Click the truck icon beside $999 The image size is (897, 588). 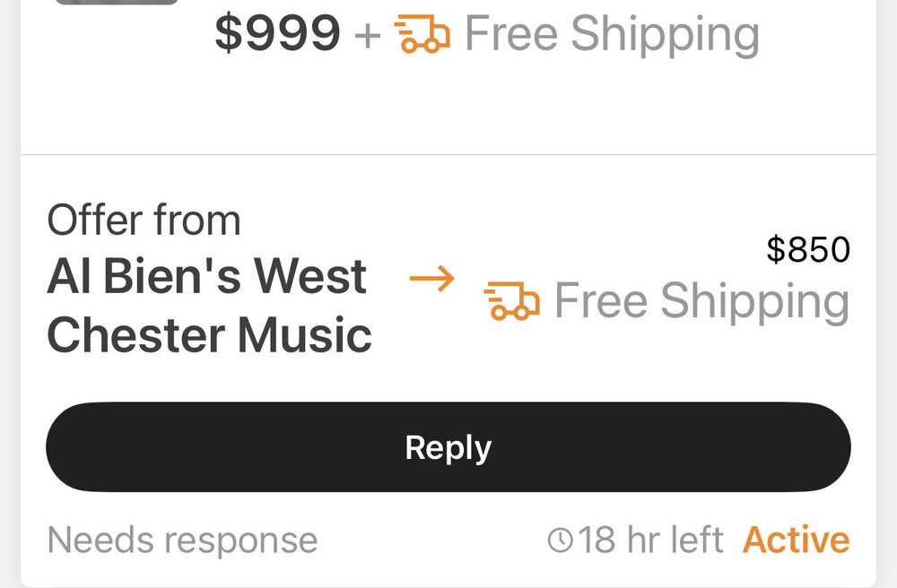422,35
